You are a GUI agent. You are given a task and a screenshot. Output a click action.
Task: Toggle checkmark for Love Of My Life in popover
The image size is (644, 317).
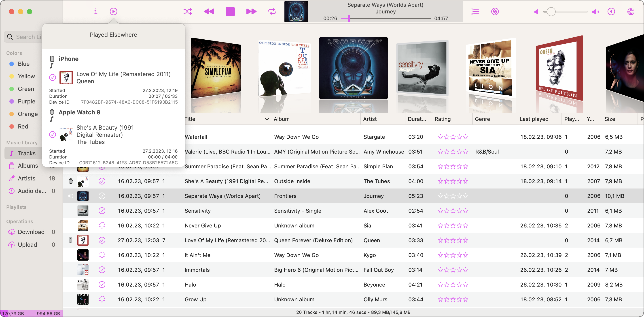point(53,77)
